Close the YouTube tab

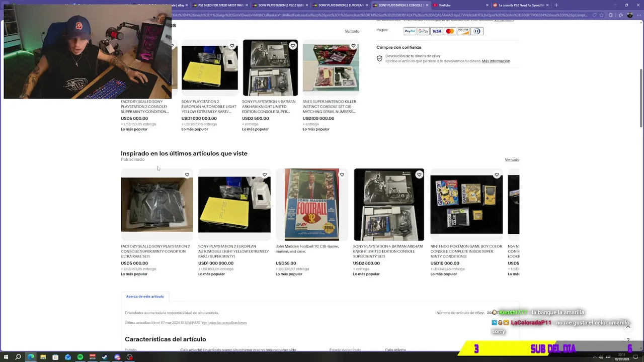tap(487, 5)
